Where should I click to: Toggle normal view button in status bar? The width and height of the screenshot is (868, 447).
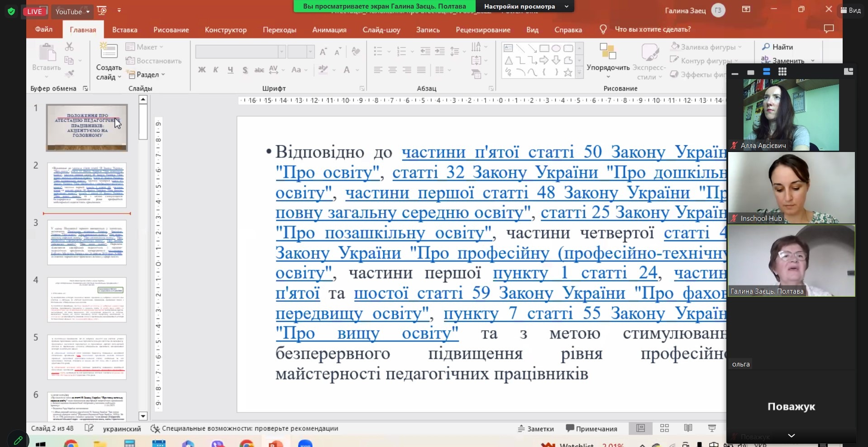[640, 428]
